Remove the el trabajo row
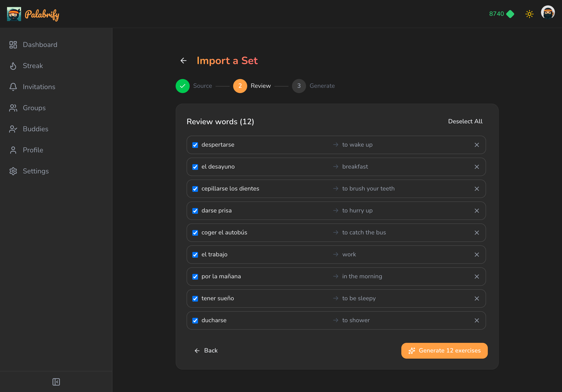The width and height of the screenshot is (562, 392). tap(477, 254)
